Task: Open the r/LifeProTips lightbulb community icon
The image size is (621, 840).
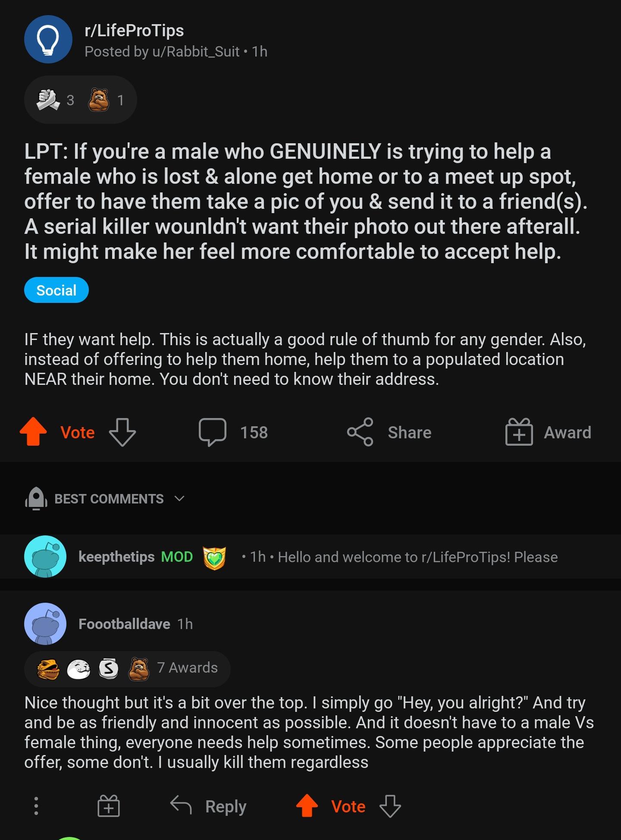Action: coord(48,40)
